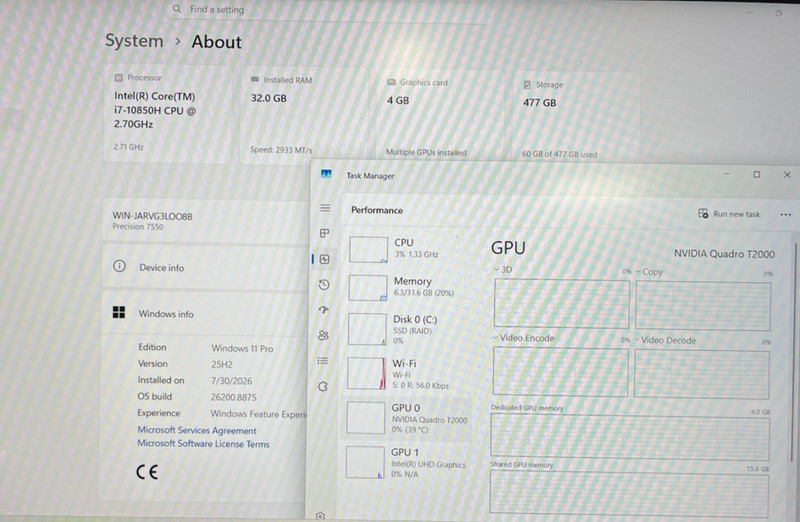Select the Wi-Fi graph thumbnail
The height and width of the screenshot is (522, 800).
[x=366, y=373]
